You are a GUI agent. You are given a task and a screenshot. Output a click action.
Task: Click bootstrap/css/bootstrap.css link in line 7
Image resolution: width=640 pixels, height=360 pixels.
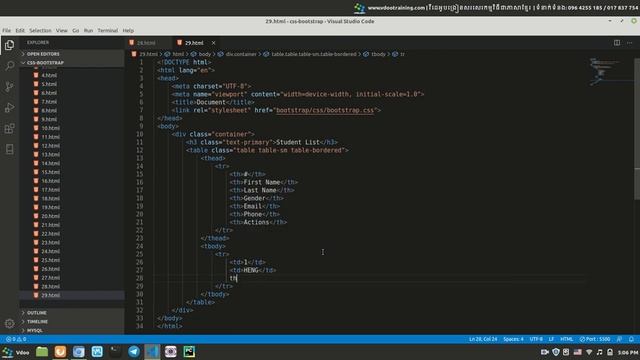(325, 110)
